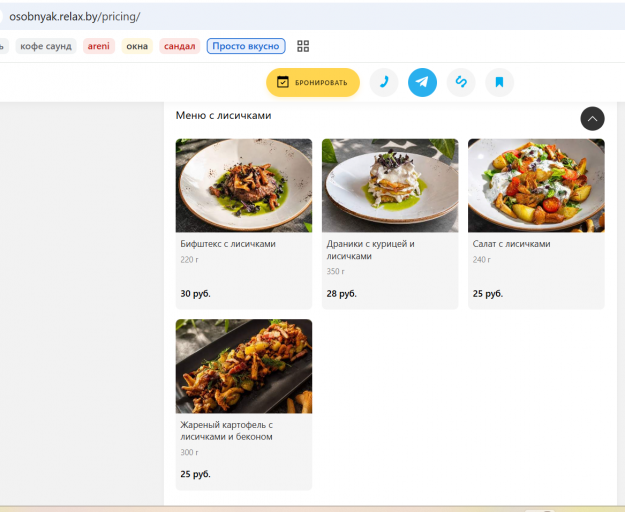Open the tab groups grid icon
The height and width of the screenshot is (512, 625).
303,46
